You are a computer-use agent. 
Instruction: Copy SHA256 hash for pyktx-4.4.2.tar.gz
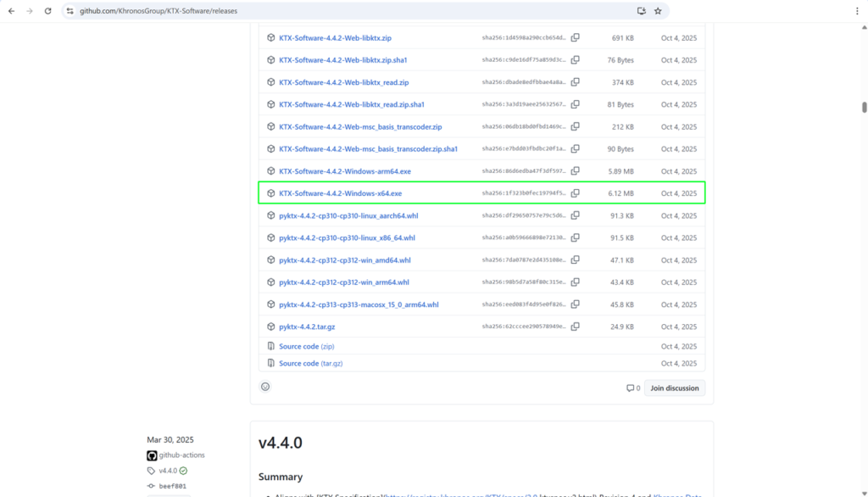tap(575, 327)
